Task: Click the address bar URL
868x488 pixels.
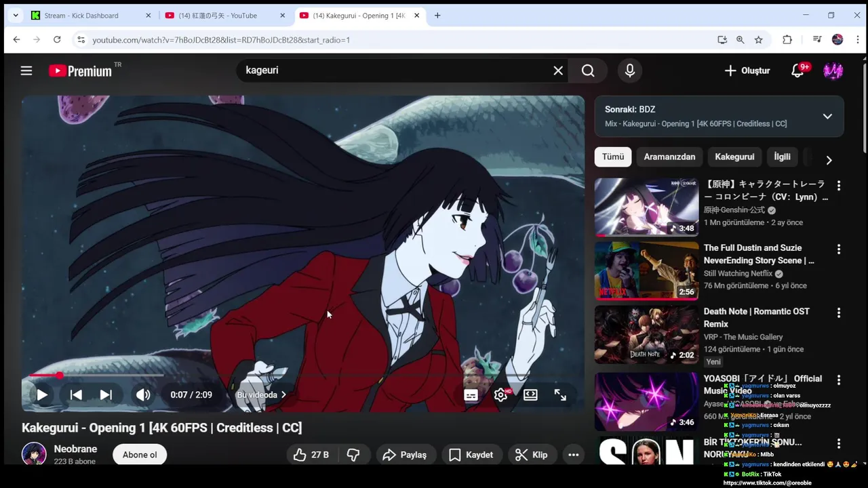Action: [221, 40]
